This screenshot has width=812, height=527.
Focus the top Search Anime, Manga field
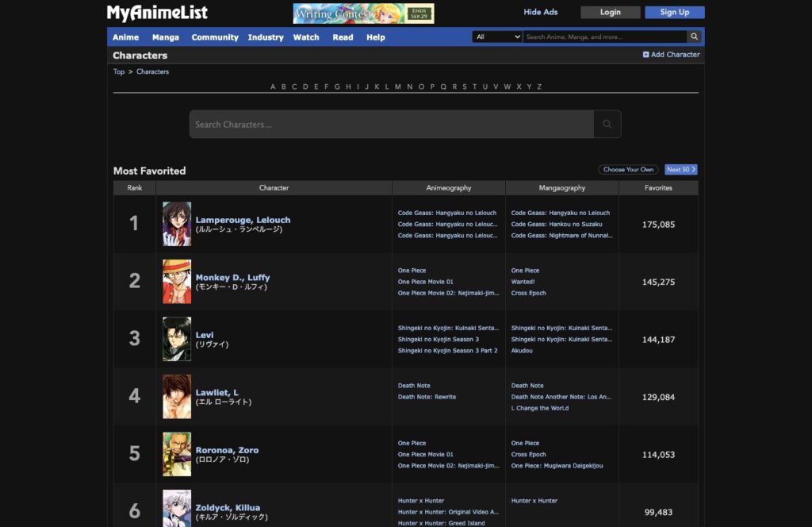coord(604,37)
